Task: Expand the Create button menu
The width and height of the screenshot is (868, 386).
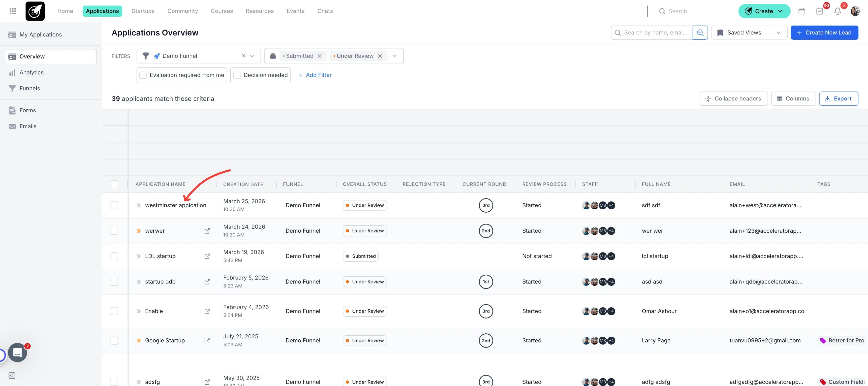Action: pyautogui.click(x=764, y=11)
